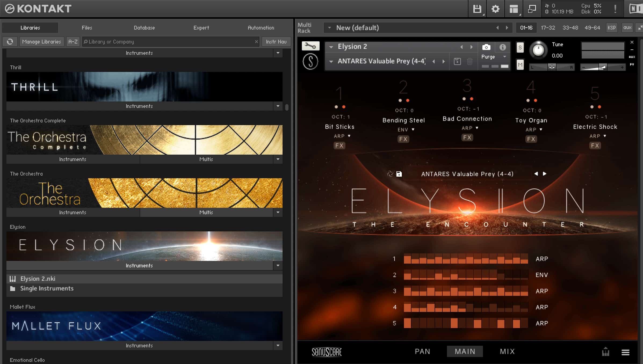Adjust the instrument volume slider
643x364 pixels.
coord(603,67)
